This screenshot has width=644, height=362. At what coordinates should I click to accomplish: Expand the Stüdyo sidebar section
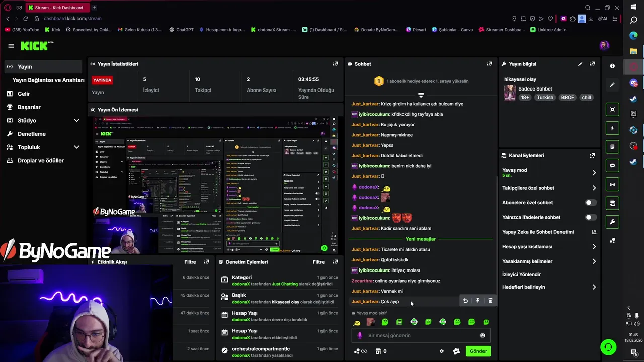click(76, 120)
